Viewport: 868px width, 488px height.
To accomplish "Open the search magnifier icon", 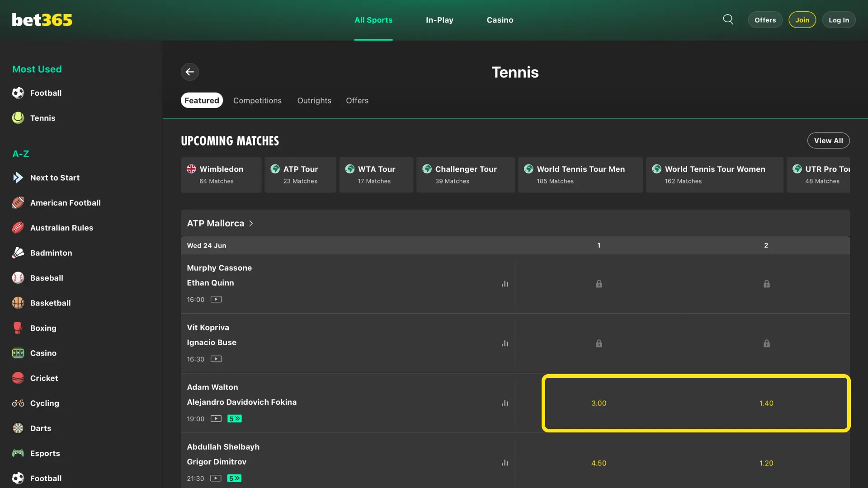I will click(728, 19).
